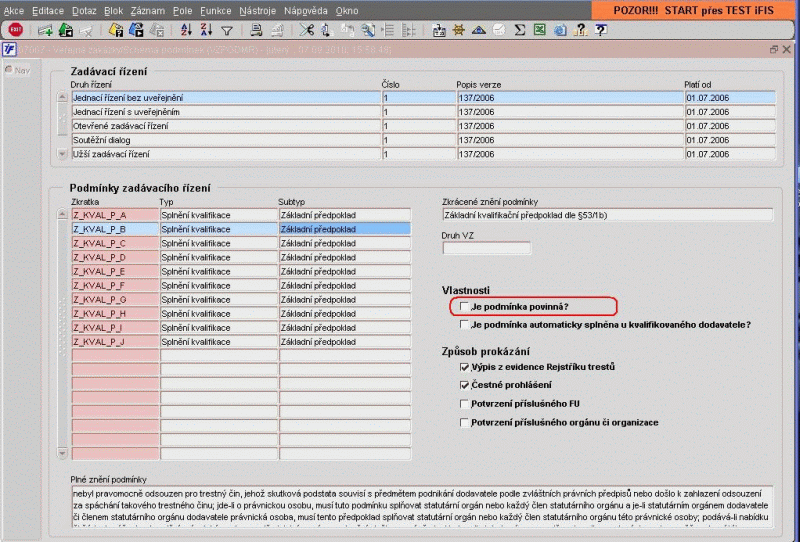Click the Sigma summation icon

point(519,30)
